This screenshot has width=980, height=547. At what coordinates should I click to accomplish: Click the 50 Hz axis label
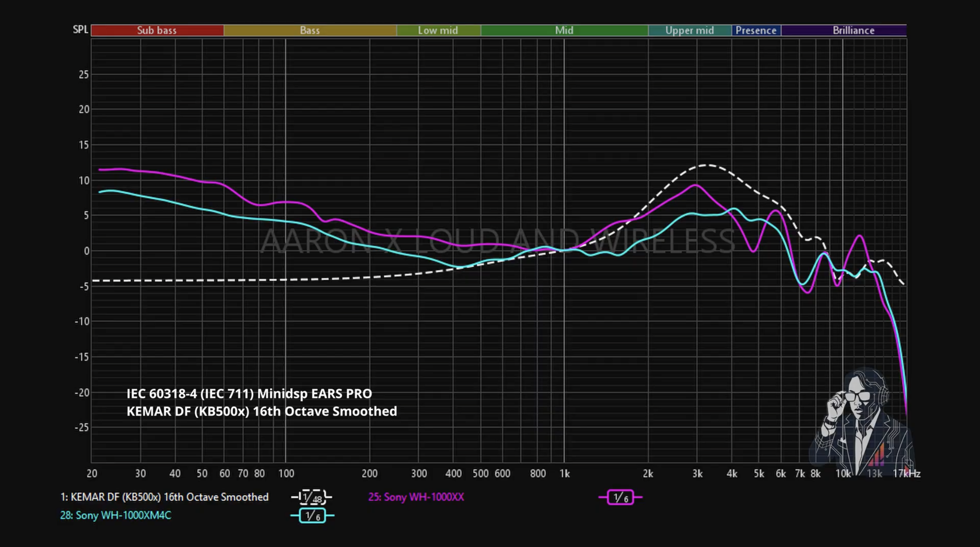(202, 474)
